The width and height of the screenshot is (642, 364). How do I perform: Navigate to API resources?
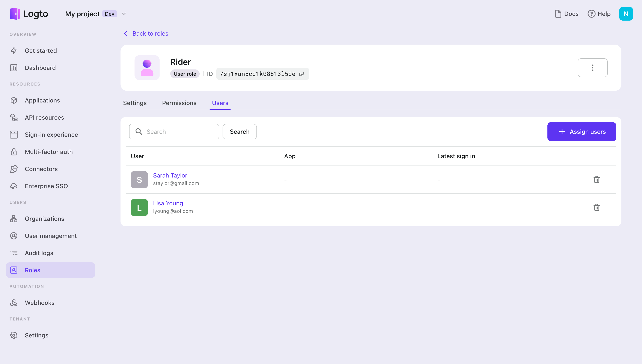(44, 117)
